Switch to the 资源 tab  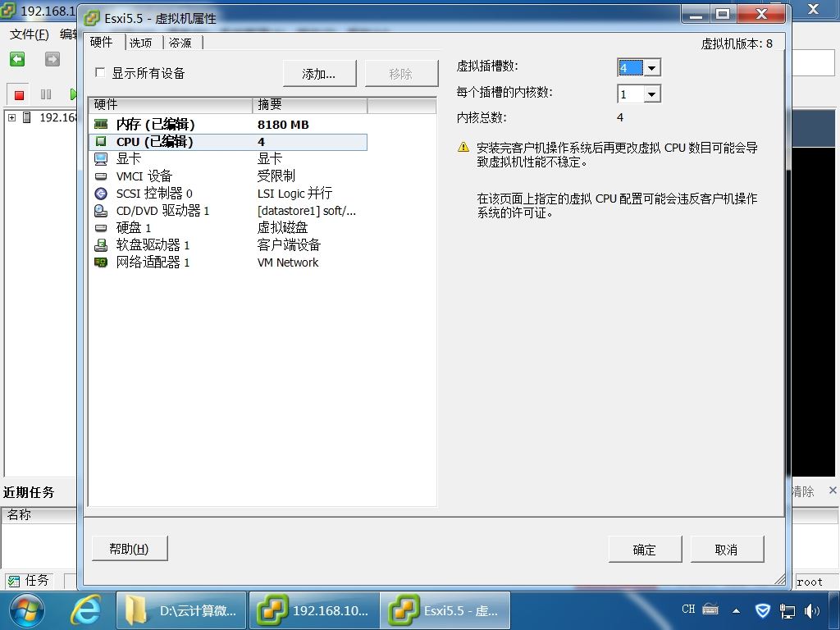click(180, 43)
